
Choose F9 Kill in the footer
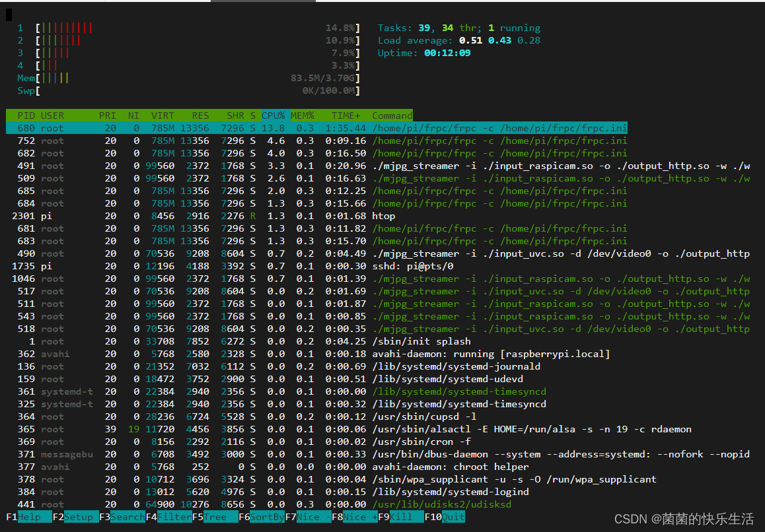tap(401, 517)
